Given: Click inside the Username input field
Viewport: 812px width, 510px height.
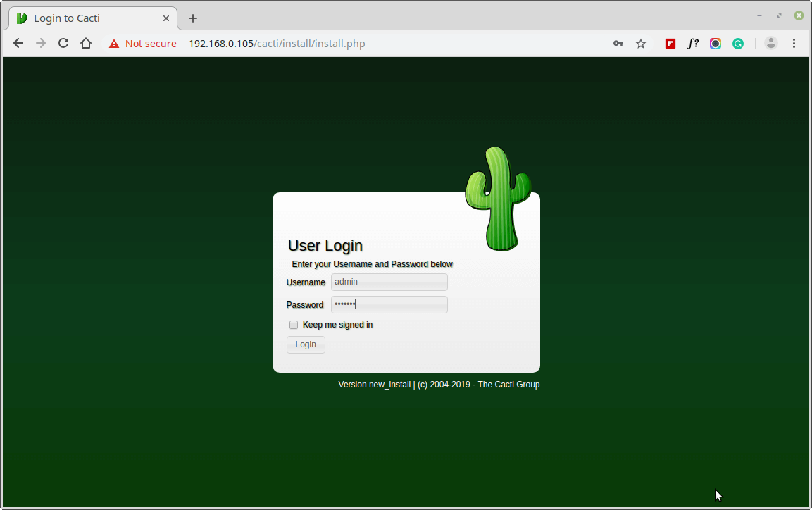Looking at the screenshot, I should 389,282.
